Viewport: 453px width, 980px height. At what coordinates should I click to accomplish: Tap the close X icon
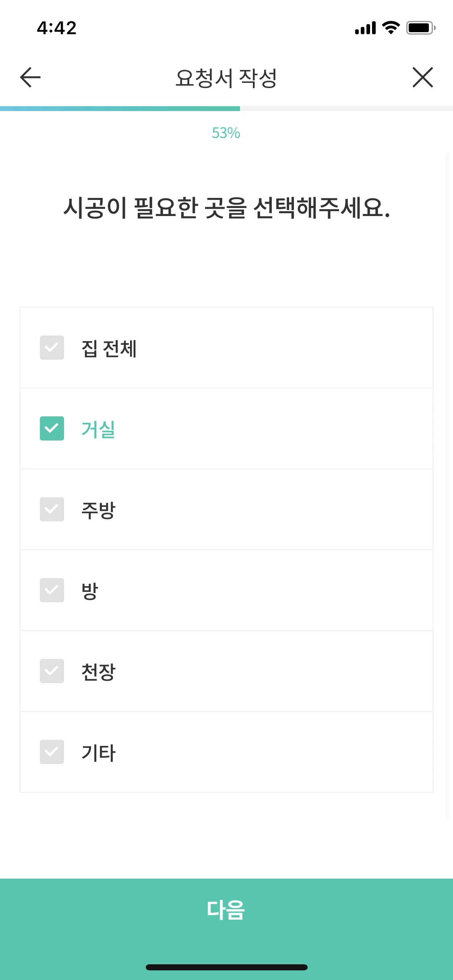422,77
